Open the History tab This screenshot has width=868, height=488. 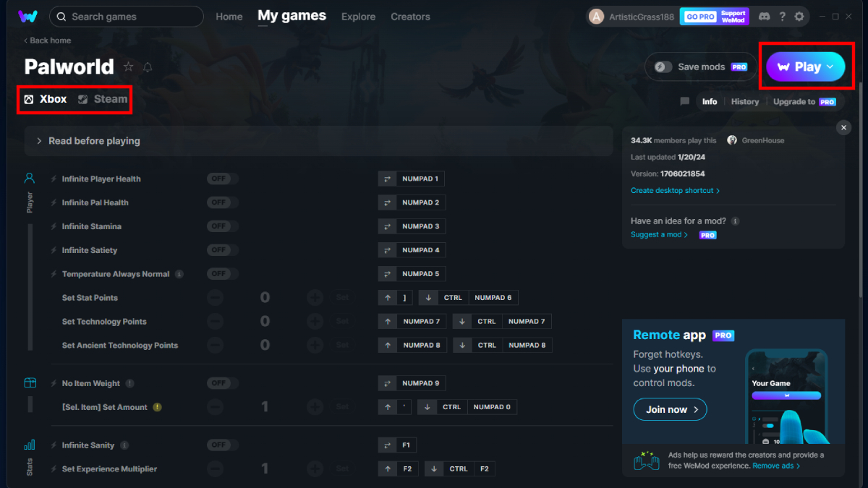744,102
